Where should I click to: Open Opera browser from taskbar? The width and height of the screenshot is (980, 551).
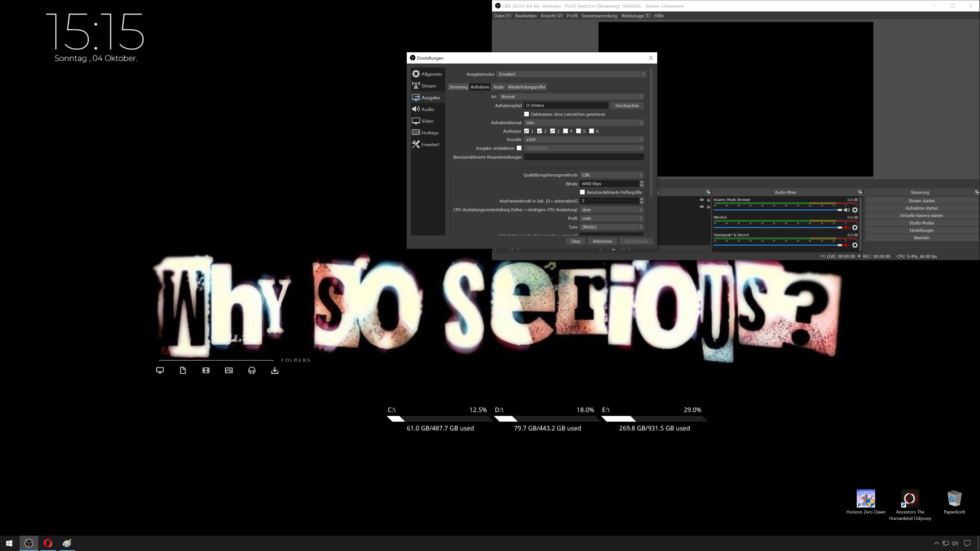pyautogui.click(x=48, y=543)
